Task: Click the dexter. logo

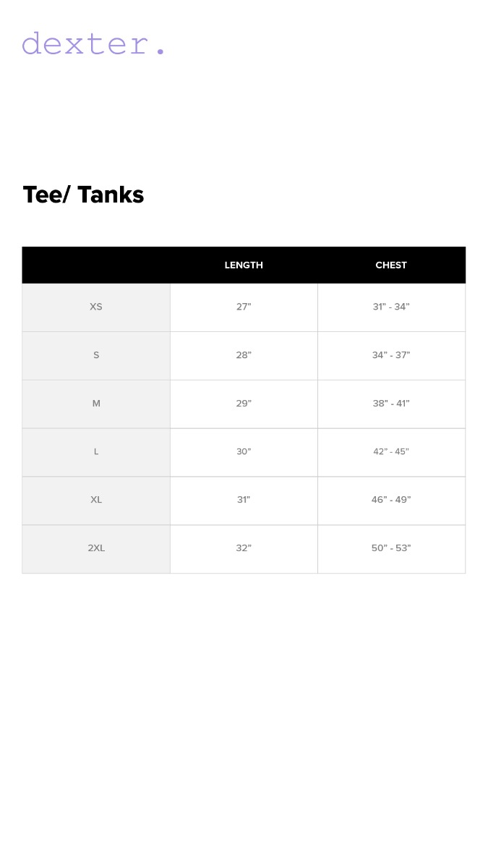Action: tap(94, 44)
